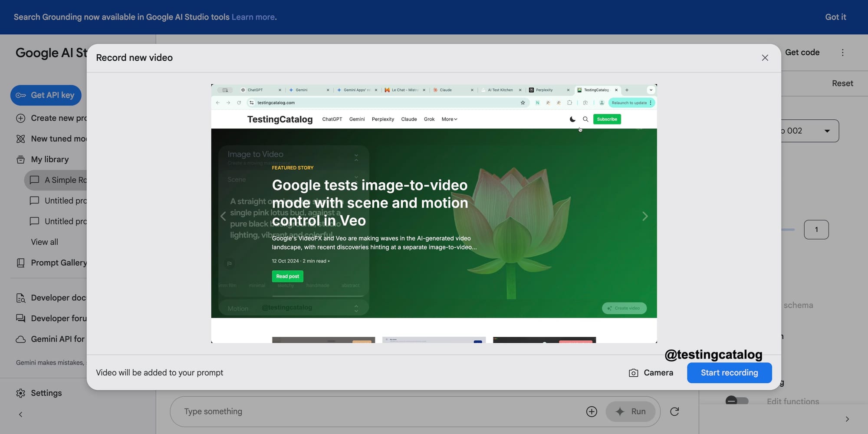Click the browser reload icon in preview
This screenshot has height=434, width=868.
click(239, 103)
